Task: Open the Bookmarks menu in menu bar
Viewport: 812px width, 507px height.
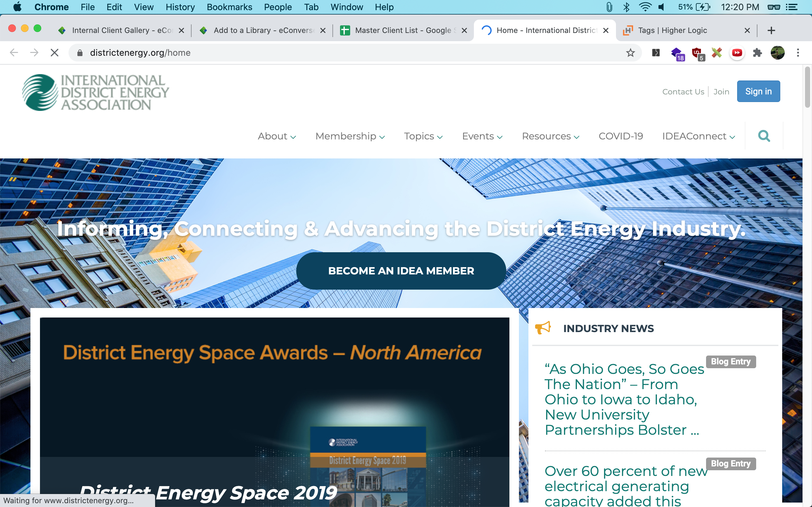Action: pos(229,7)
